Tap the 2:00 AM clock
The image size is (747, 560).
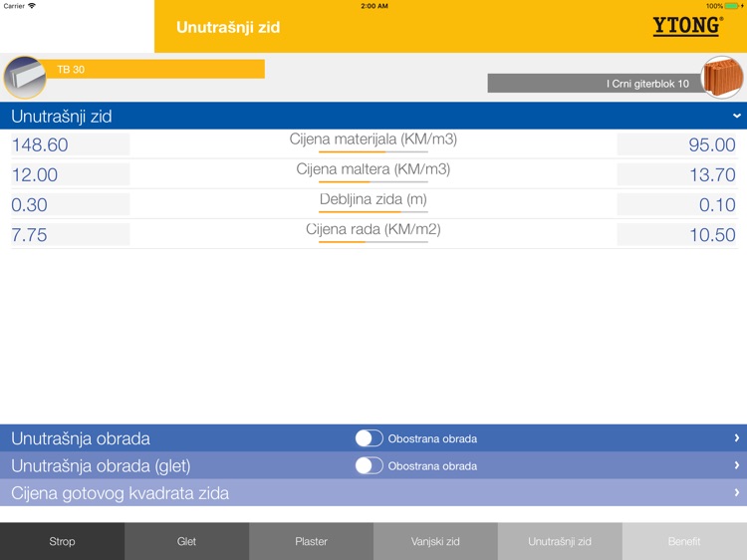tap(374, 6)
